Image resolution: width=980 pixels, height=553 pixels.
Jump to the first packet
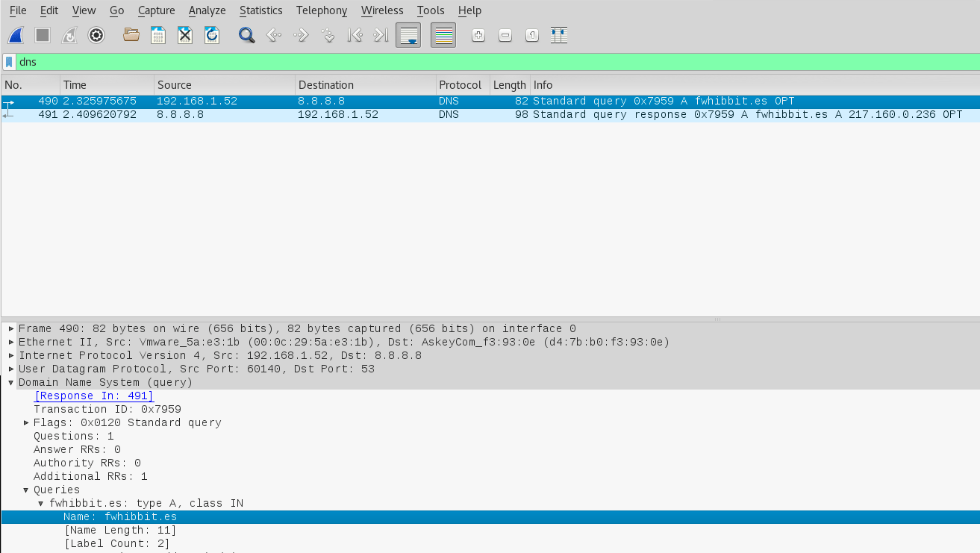click(355, 35)
